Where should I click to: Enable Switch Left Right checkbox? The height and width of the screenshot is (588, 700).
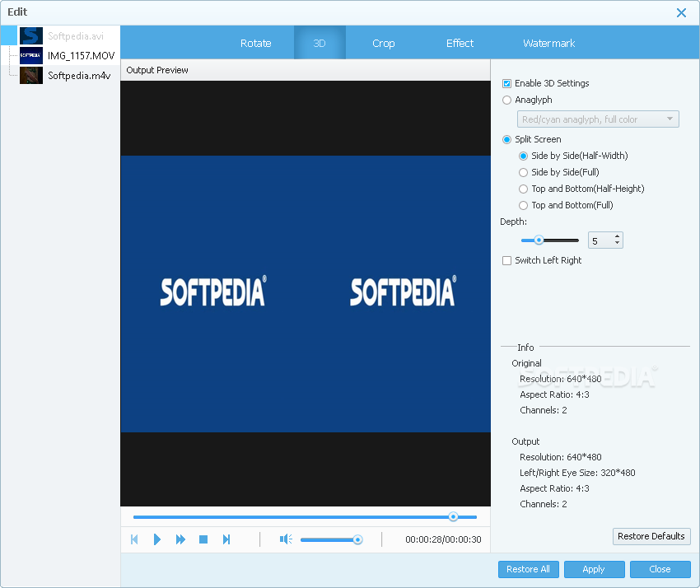tap(506, 261)
